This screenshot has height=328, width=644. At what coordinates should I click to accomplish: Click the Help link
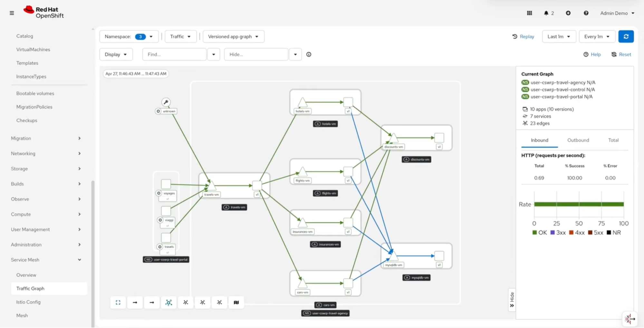592,54
